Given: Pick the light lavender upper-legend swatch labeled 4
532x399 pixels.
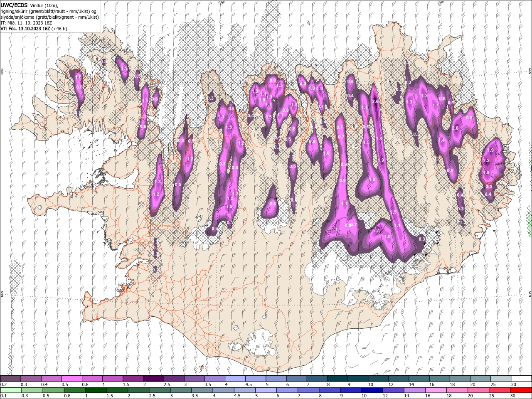Looking at the screenshot, I should [234, 379].
